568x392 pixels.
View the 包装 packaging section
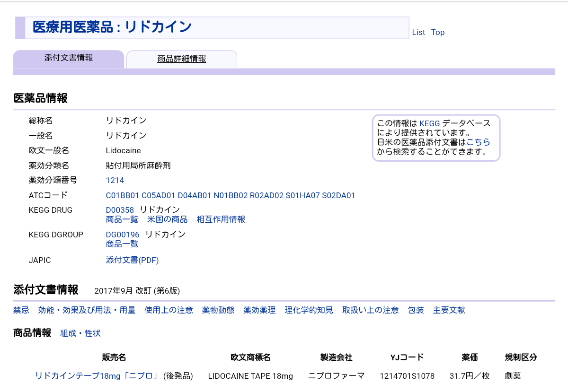[415, 310]
